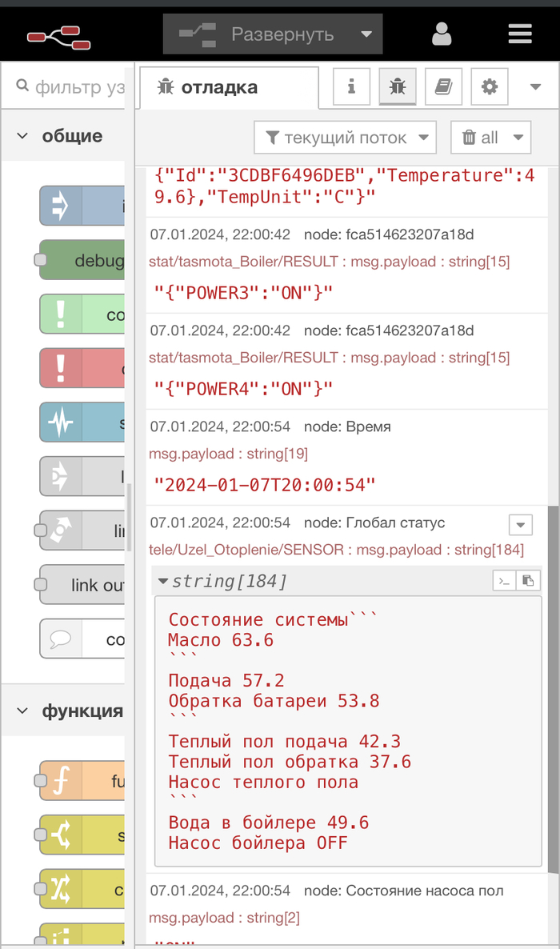Image resolution: width=560 pixels, height=949 pixels.
Task: Click the node: Глобал статус link
Action: (374, 523)
